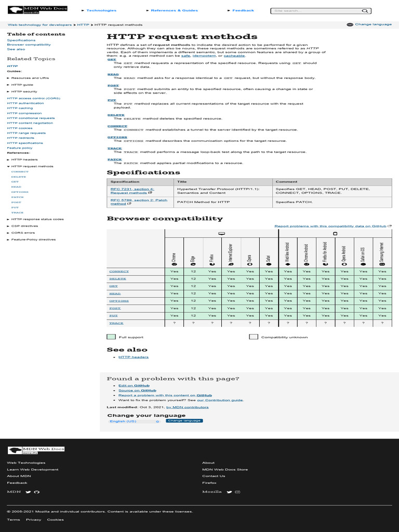Click the Mozilla Instagram icon in footer
This screenshot has width=399, height=532.
[x=237, y=492]
